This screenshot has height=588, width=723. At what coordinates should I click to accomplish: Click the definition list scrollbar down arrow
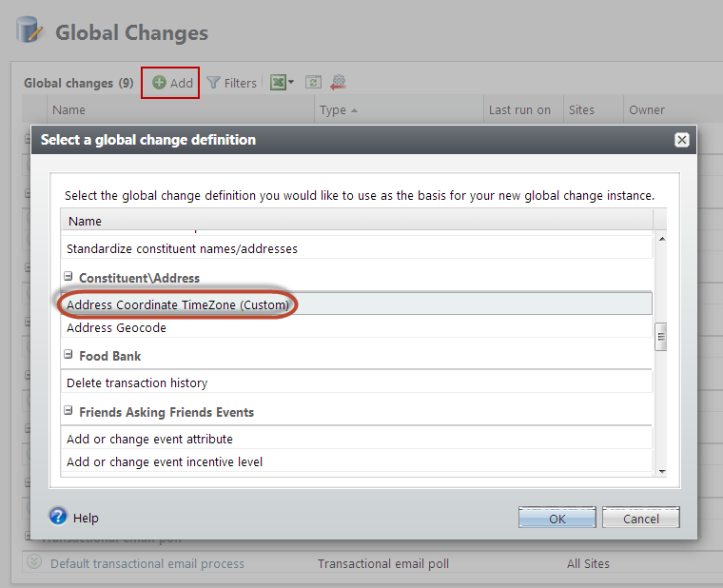point(661,470)
